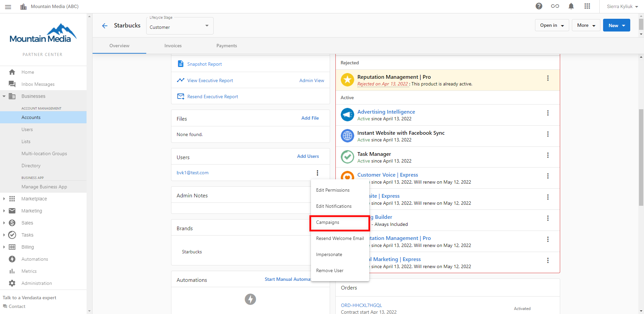Switch to the Payments tab
Viewport: 644px width, 314px height.
(227, 46)
